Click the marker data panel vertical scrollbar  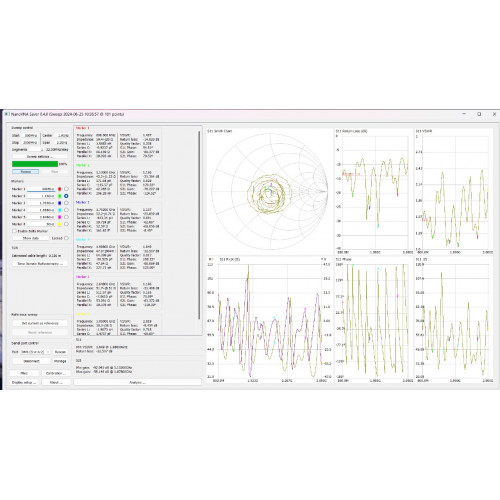pos(199,225)
